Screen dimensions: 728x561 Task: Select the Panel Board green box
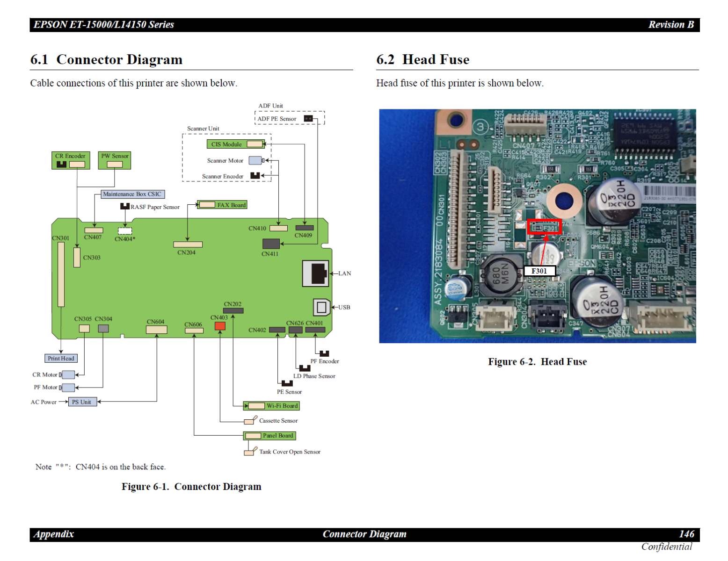click(269, 436)
